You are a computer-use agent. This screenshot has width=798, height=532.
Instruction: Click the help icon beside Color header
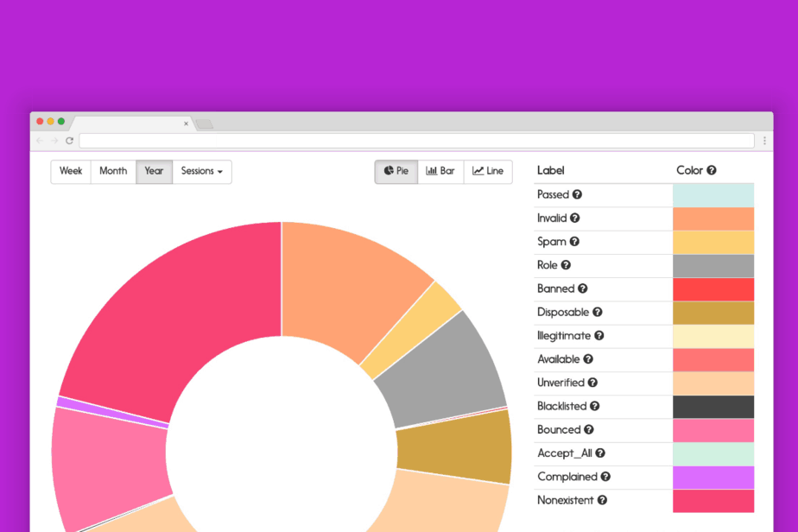coord(712,170)
